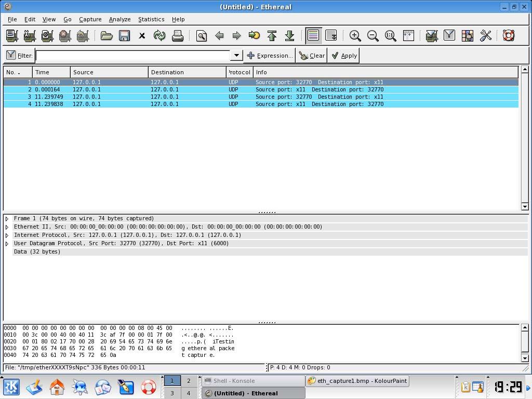Open the File menu

(12, 19)
